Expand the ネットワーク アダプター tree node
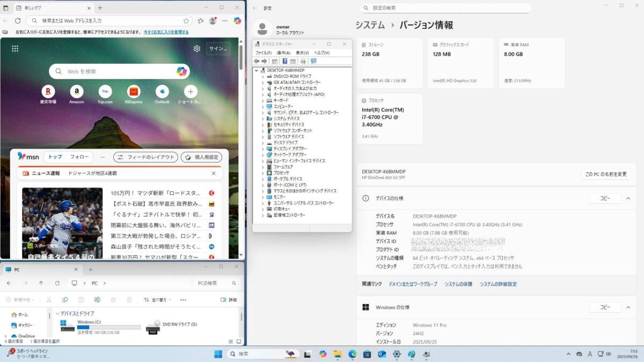Screen dimensions: 644x362 coord(262,154)
